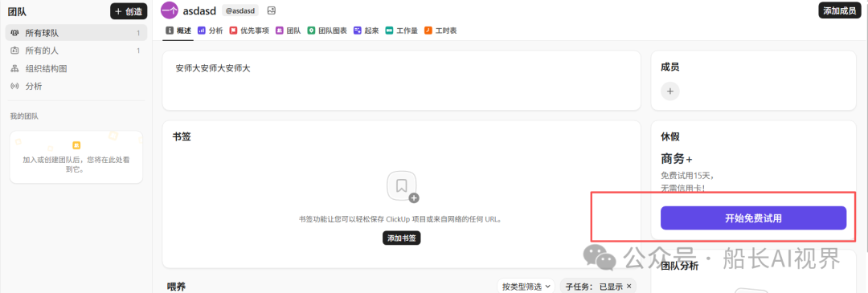Screen dimensions: 868x293
Task: Switch to the 工作量 tab
Action: click(402, 31)
